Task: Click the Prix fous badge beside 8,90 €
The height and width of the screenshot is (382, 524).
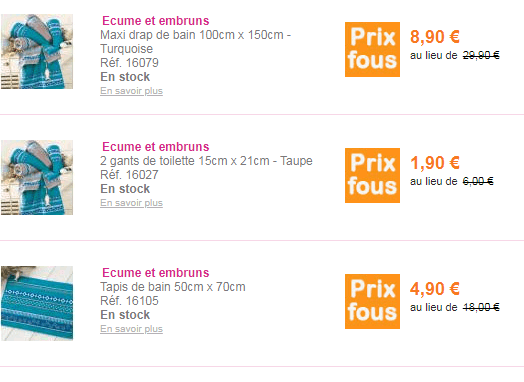Action: pos(372,49)
